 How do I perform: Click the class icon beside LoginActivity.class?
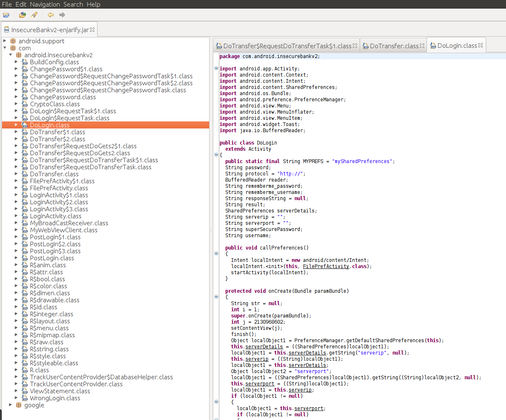(x=25, y=216)
